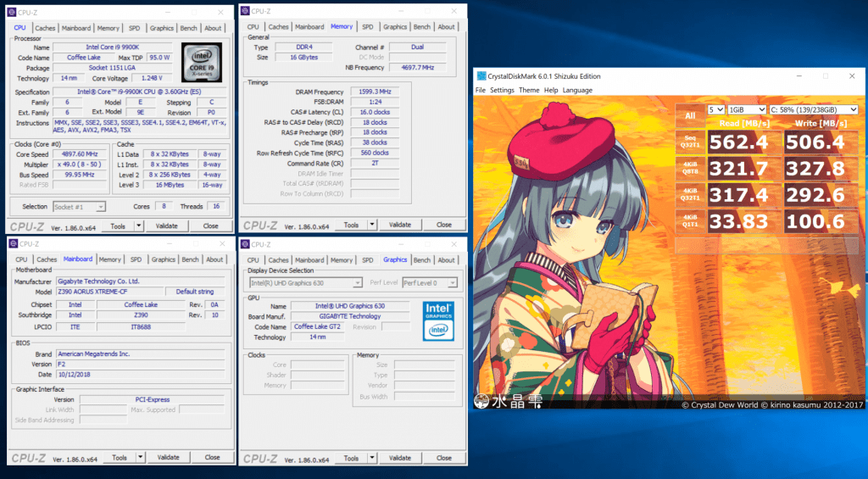Expand Tools arrow in the Mainboard tab window
Screen dimensions: 868x479
[x=141, y=458]
